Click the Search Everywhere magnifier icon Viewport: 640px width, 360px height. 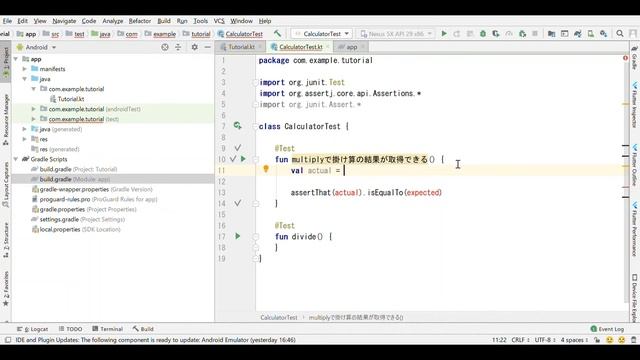tap(620, 33)
